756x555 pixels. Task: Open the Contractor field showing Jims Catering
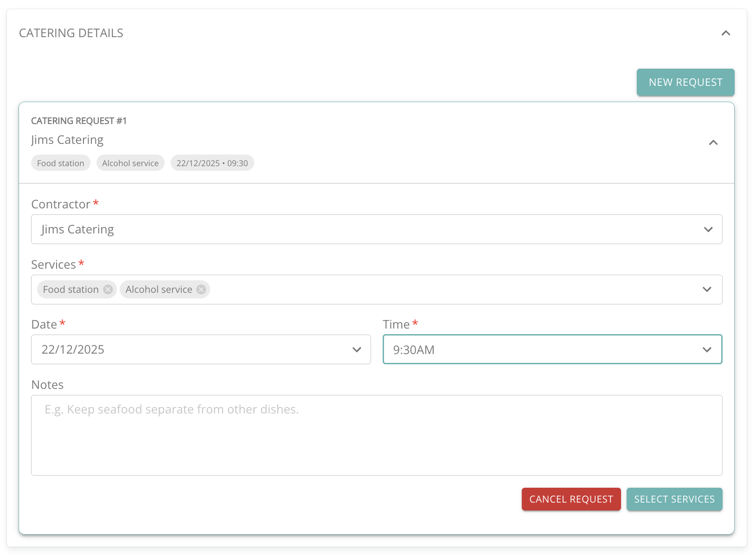362,229
